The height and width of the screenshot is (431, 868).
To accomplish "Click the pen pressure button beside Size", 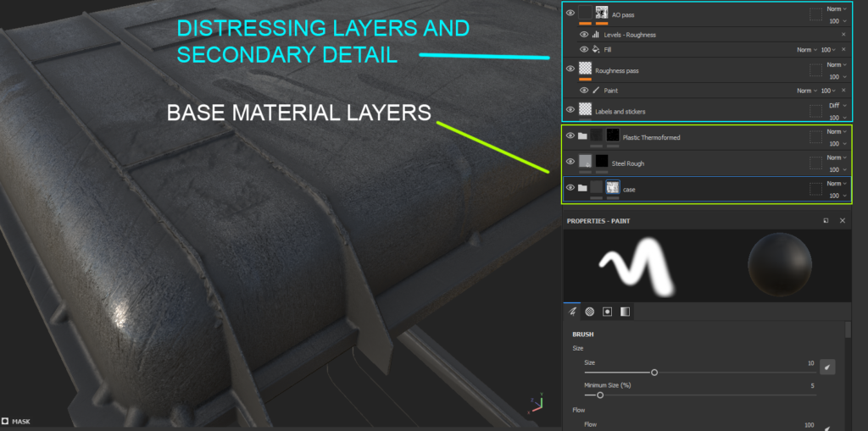I will click(827, 367).
